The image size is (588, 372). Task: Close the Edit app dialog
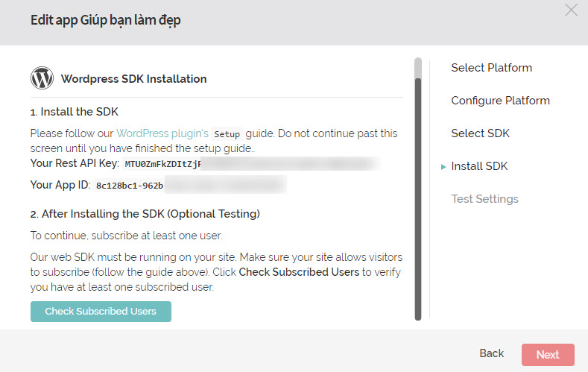(571, 10)
